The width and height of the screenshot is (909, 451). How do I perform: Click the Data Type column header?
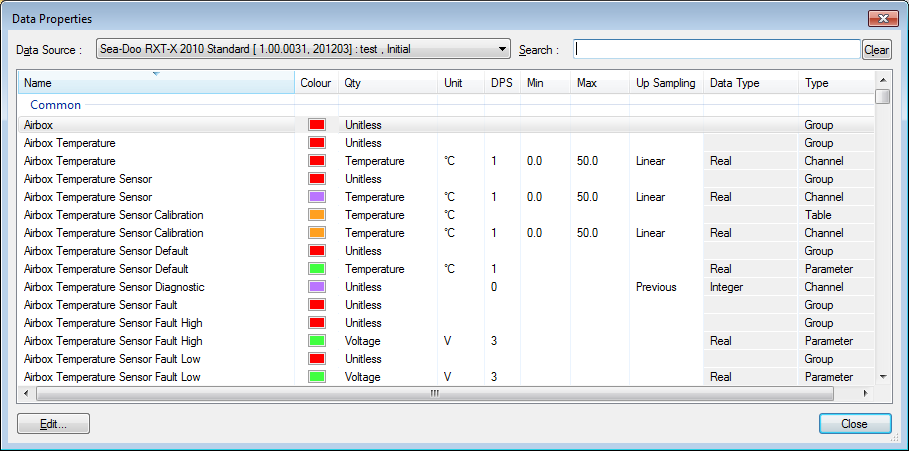point(734,83)
